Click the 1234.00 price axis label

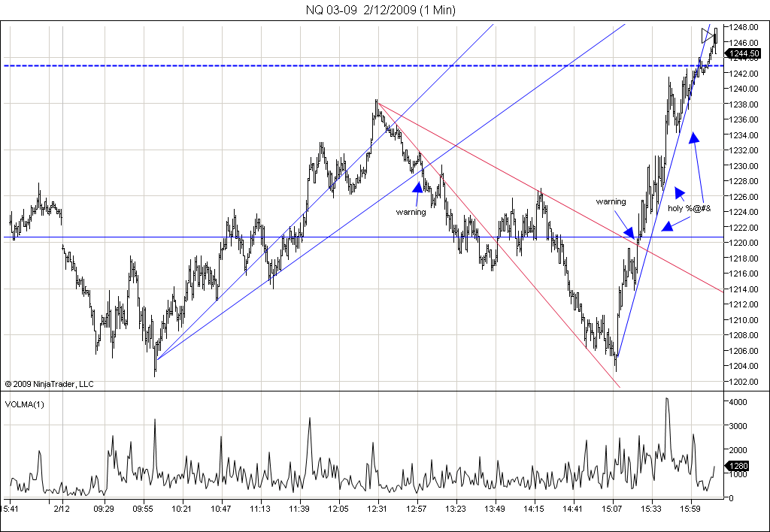[744, 135]
